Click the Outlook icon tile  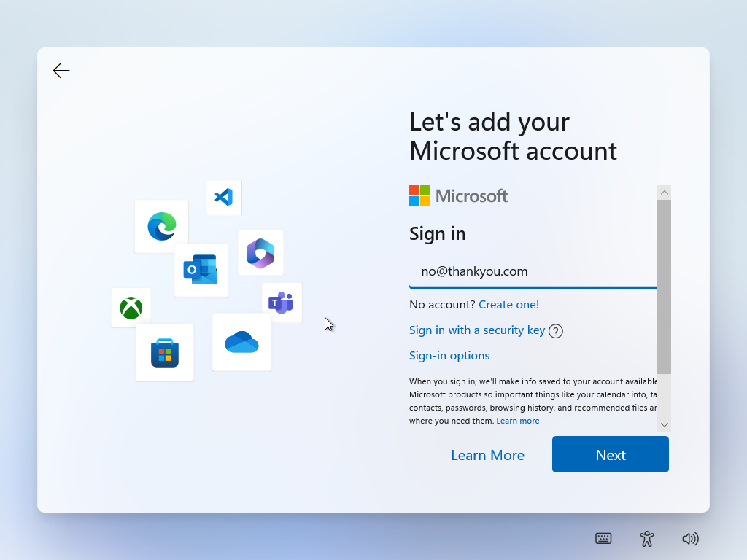click(201, 270)
